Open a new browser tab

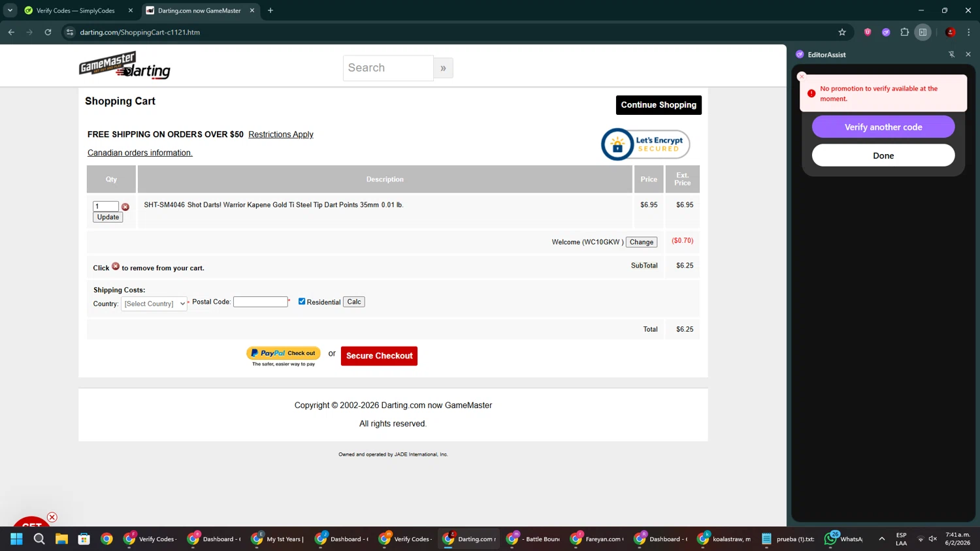270,10
